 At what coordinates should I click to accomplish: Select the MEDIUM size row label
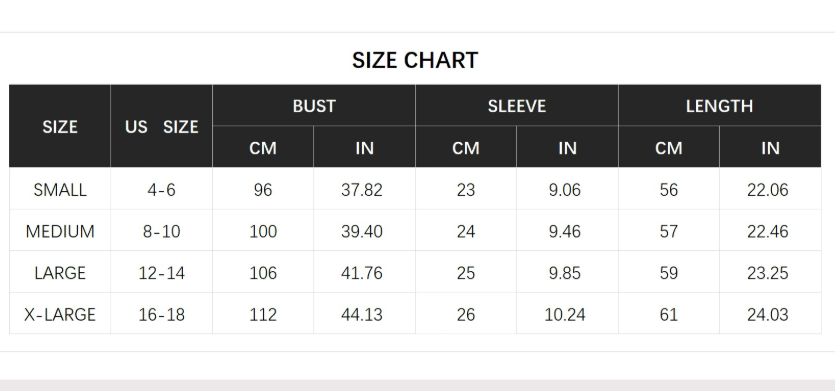[60, 231]
